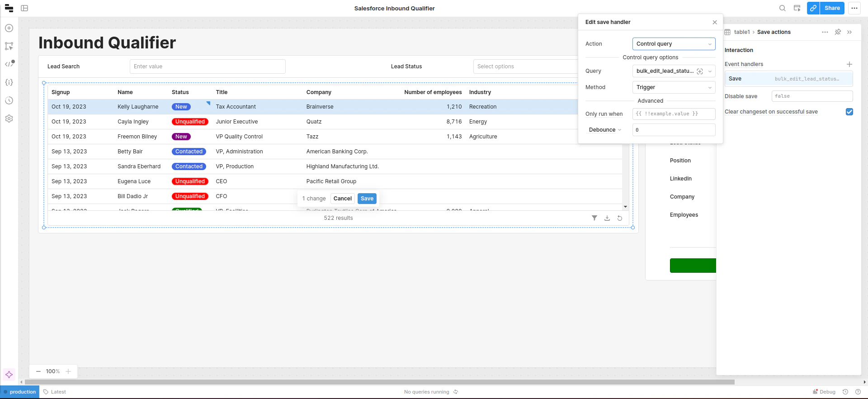
Task: Collapse the inspector panel with double chevron
Action: 849,32
